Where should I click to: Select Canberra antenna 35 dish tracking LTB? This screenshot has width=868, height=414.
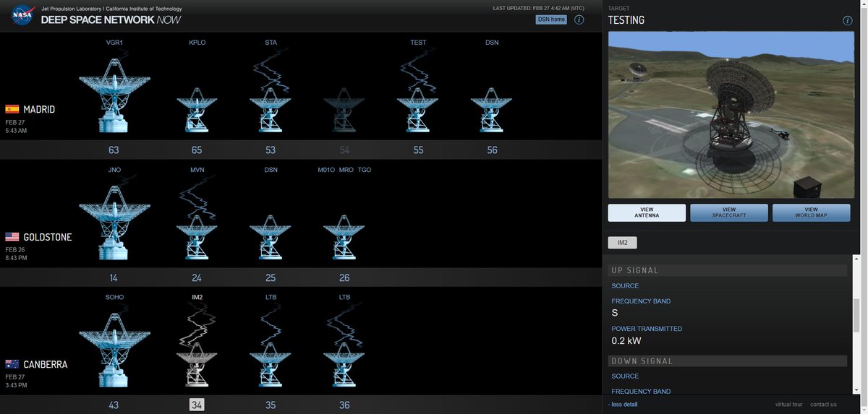click(x=271, y=365)
